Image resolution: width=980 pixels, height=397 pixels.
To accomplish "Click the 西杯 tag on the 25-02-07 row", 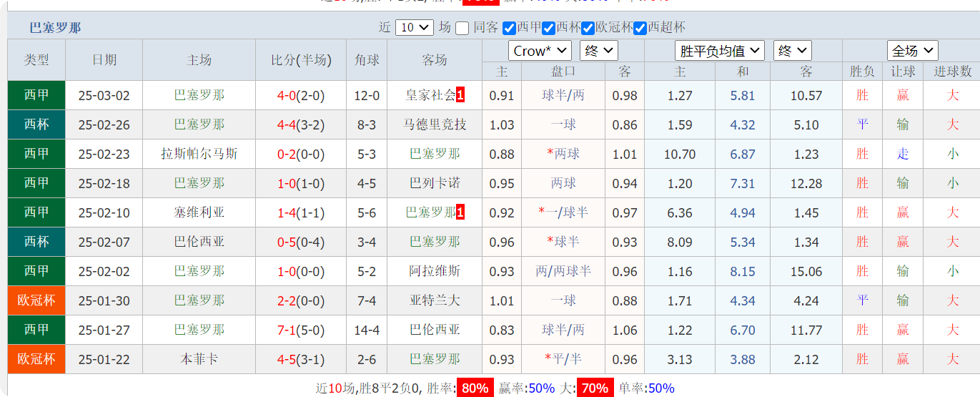I will pos(36,242).
